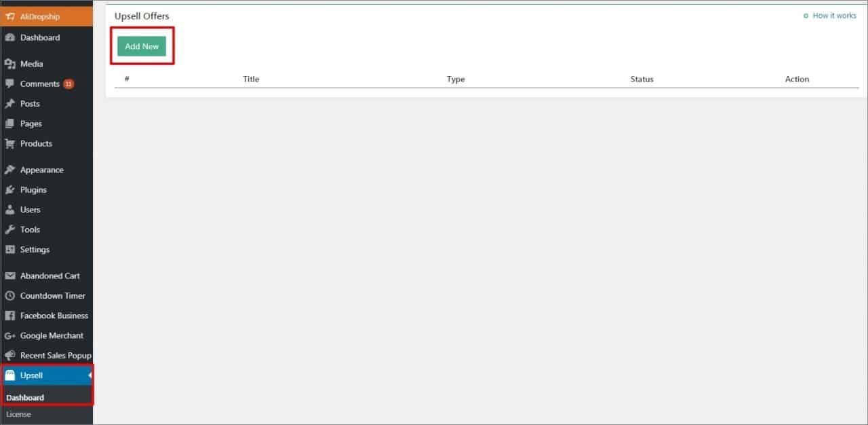Click the Comments speech bubble icon
Viewport: 868px width, 425px height.
pos(9,84)
